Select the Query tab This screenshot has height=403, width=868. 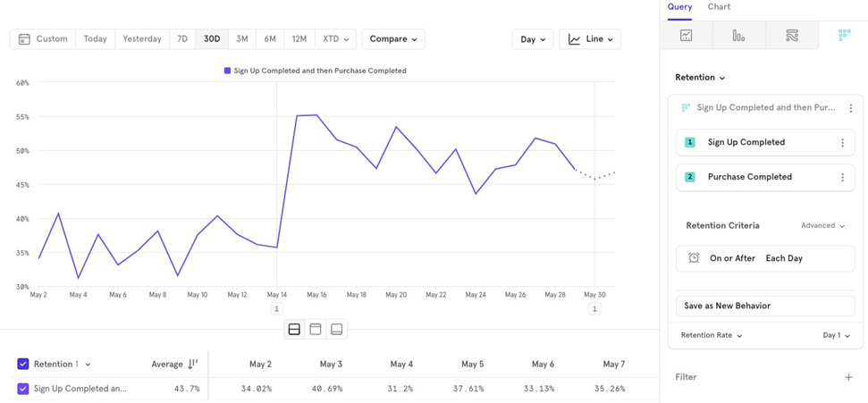(x=679, y=7)
